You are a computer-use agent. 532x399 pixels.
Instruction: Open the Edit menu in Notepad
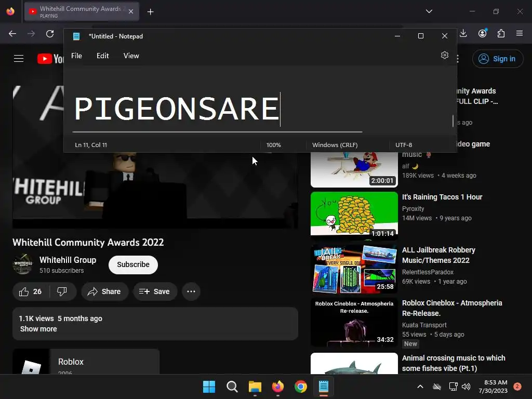[102, 56]
